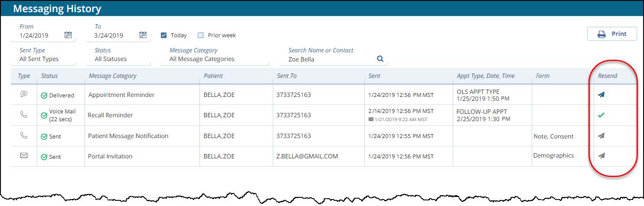Click the Patient column header
This screenshot has width=644, height=206.
tap(213, 76)
